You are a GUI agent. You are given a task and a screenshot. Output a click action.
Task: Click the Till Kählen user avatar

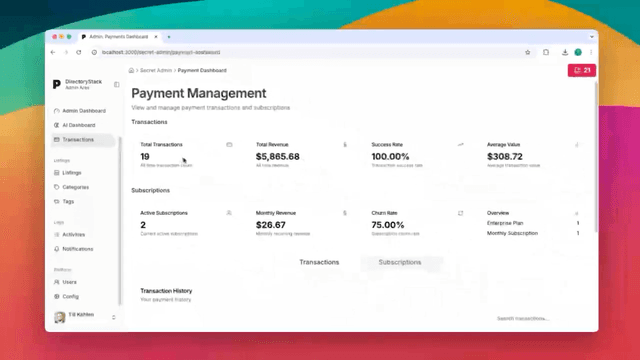[60, 317]
